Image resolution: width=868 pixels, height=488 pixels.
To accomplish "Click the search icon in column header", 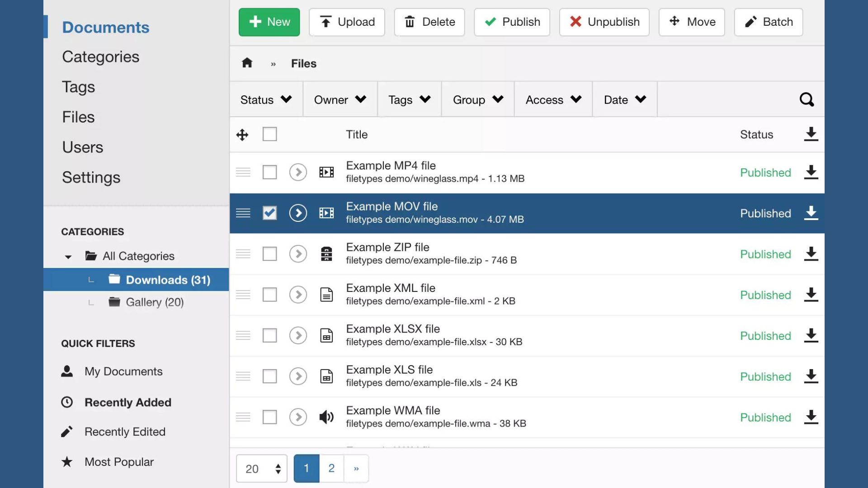I will [807, 99].
